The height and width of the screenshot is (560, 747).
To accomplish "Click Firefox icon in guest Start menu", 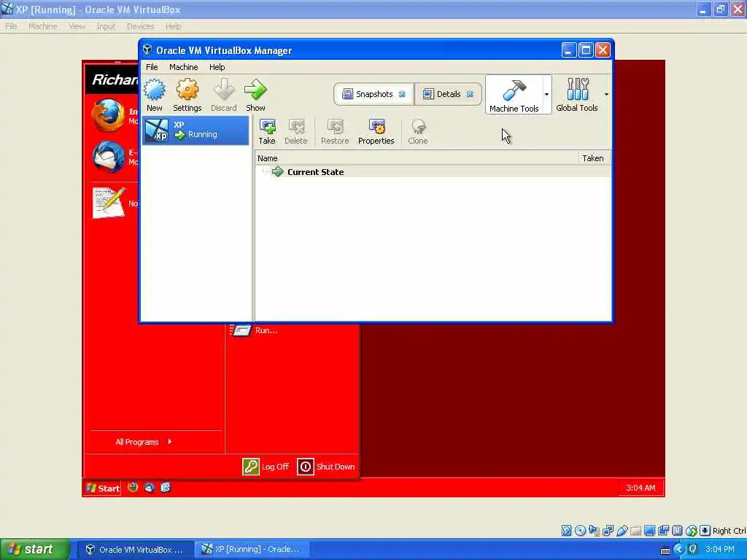I will (x=108, y=115).
